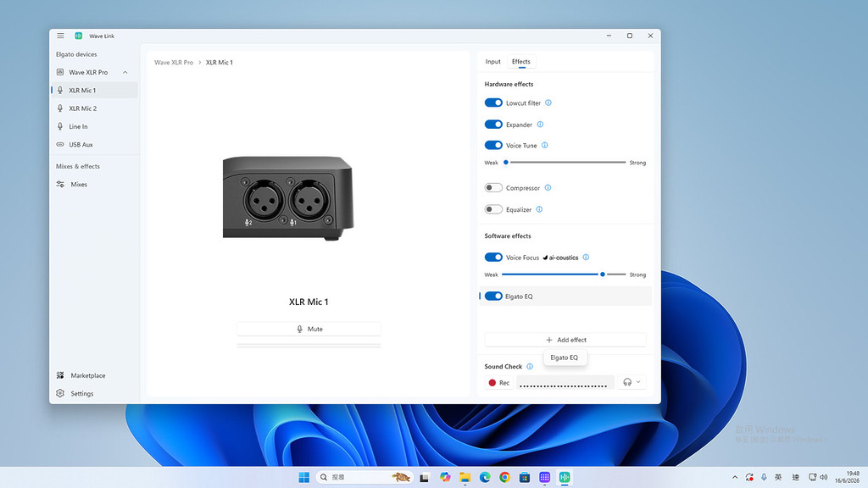This screenshot has width=868, height=488.
Task: Toggle the Lowcut filter switch
Action: pyautogui.click(x=493, y=103)
